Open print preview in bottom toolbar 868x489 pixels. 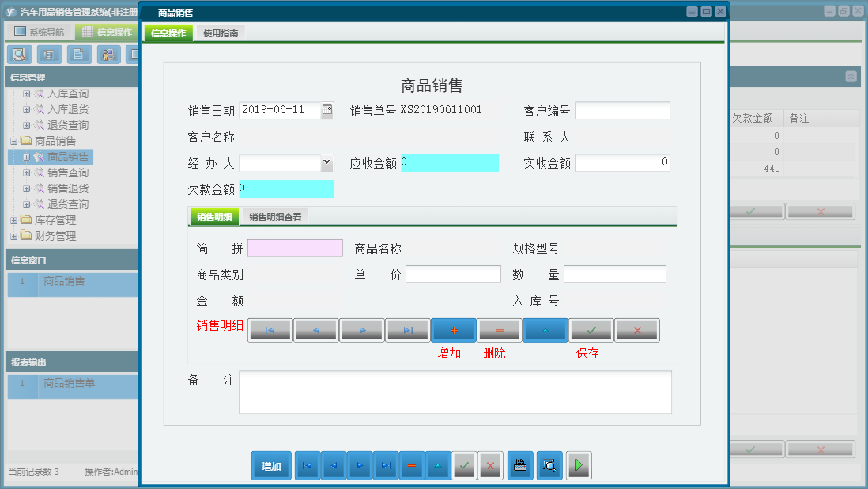click(549, 465)
